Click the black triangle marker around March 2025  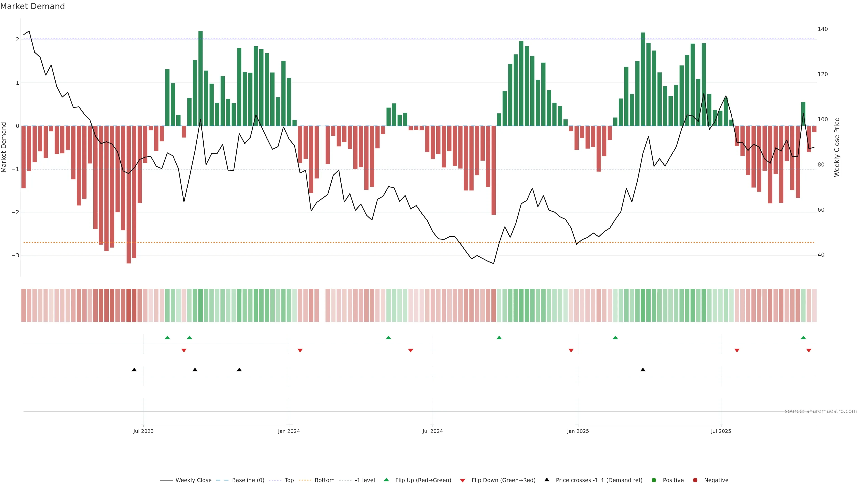643,370
